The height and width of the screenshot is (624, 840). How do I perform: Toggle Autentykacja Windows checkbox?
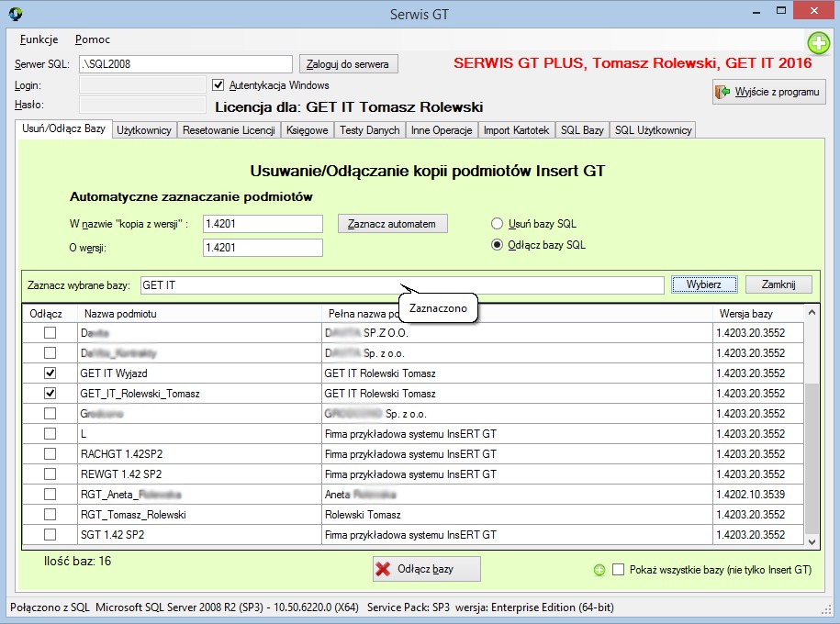coord(218,84)
